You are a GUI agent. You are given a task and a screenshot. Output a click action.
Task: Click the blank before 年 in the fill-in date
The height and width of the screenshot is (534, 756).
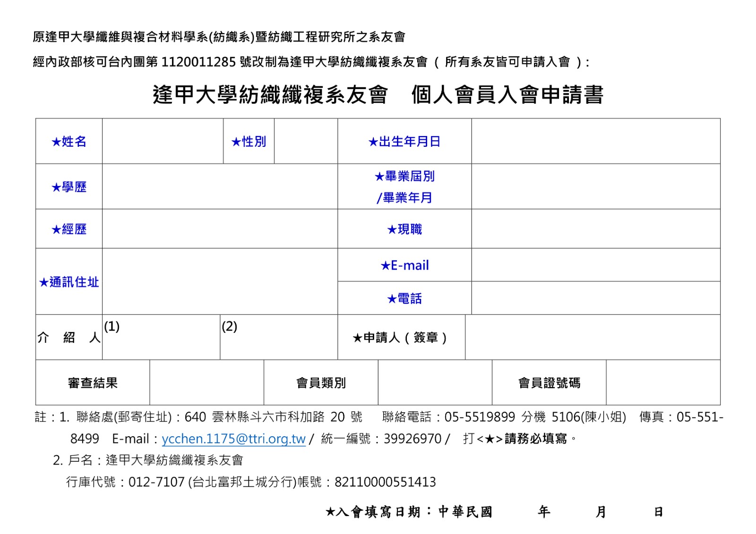point(515,512)
